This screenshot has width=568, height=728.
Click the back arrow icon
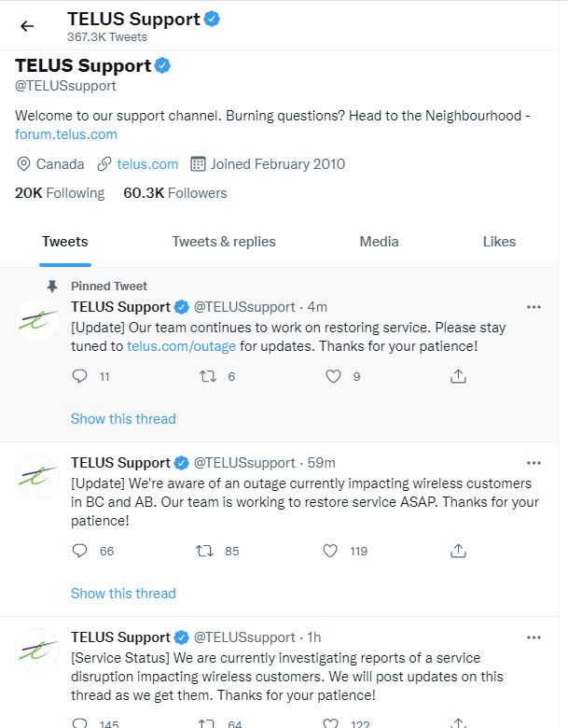tap(27, 26)
